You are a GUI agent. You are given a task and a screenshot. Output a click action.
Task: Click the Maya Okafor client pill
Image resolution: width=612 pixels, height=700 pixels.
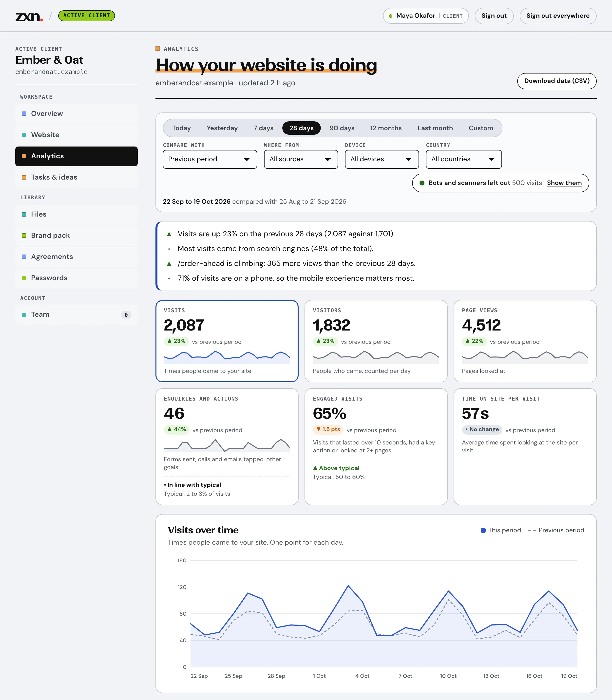point(425,16)
